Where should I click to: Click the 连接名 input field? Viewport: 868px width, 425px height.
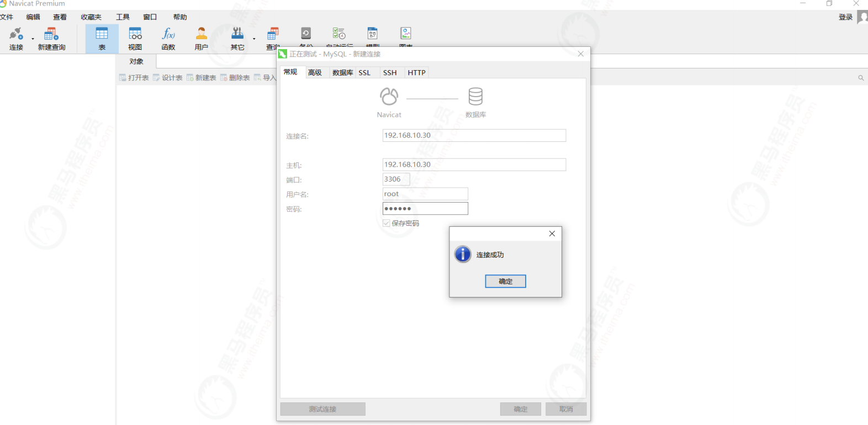474,135
